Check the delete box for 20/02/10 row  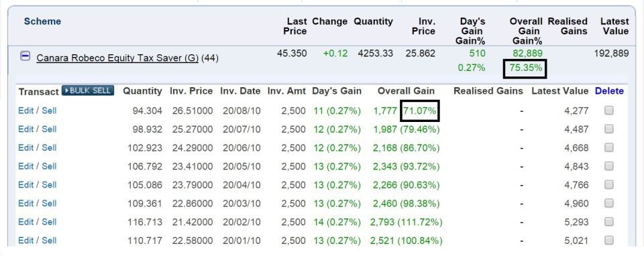coord(608,222)
